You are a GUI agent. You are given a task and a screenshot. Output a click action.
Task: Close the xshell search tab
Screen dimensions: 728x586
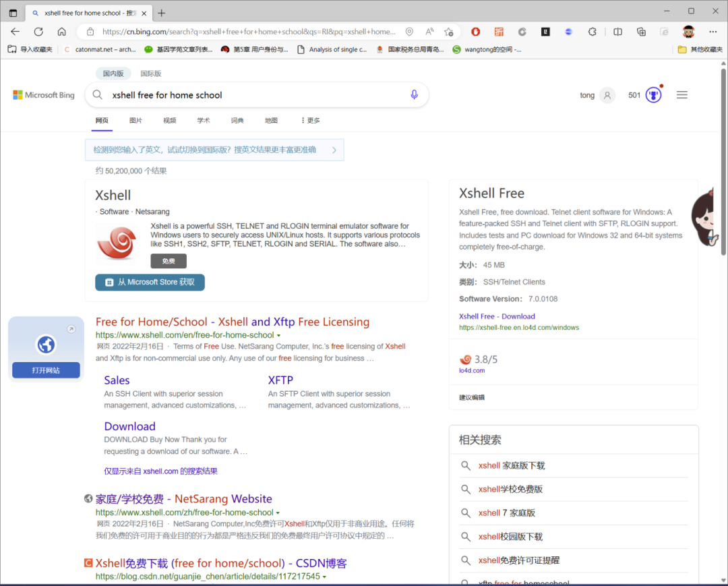[144, 13]
